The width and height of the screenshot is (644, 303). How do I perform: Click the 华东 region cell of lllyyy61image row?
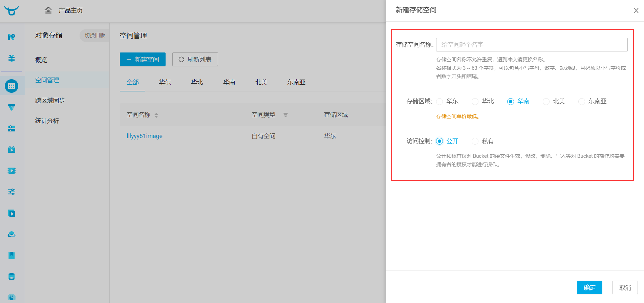tap(330, 136)
